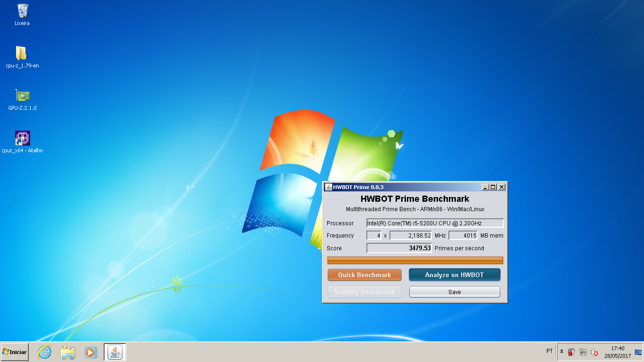Click the HWBOT Prime Benchmark heading

tap(415, 199)
